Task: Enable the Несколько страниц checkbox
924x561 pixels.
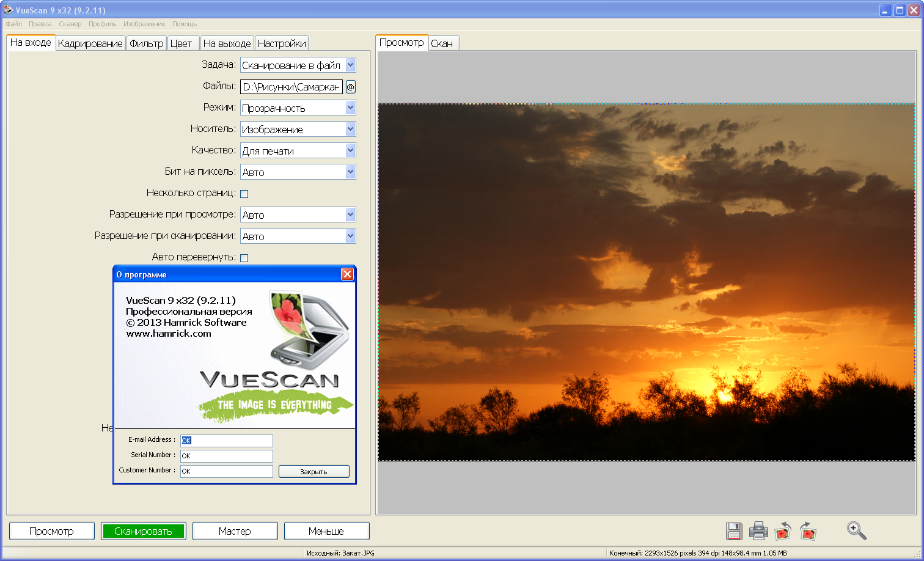Action: pyautogui.click(x=244, y=194)
